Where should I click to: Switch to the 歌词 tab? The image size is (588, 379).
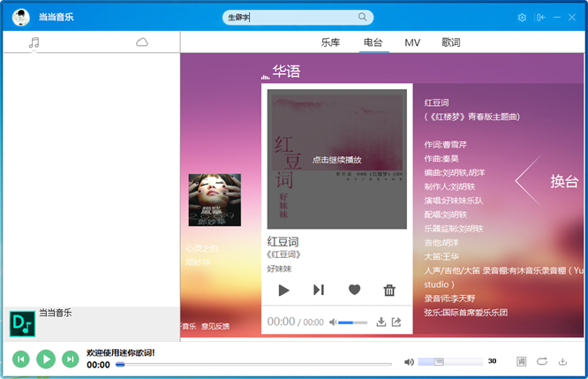(x=451, y=42)
